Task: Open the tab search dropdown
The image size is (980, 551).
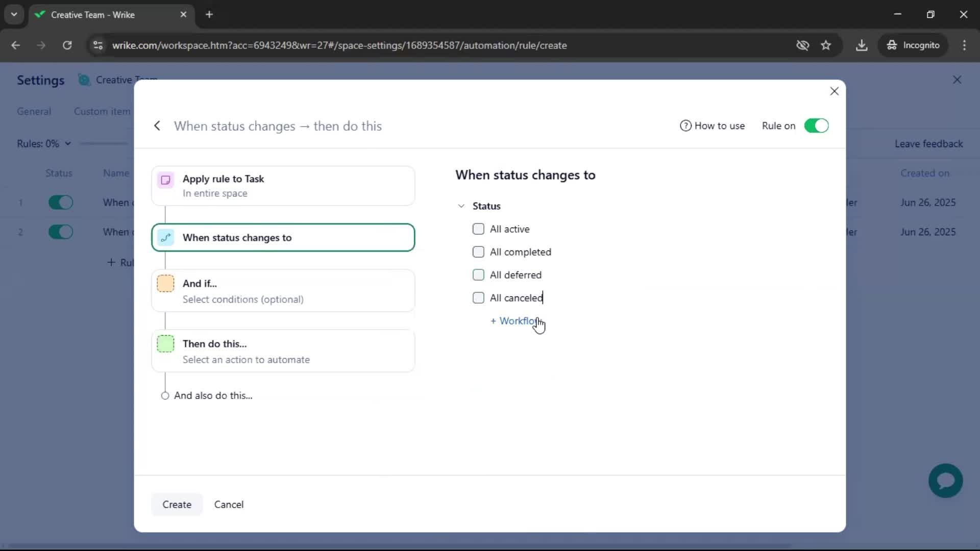Action: tap(14, 15)
